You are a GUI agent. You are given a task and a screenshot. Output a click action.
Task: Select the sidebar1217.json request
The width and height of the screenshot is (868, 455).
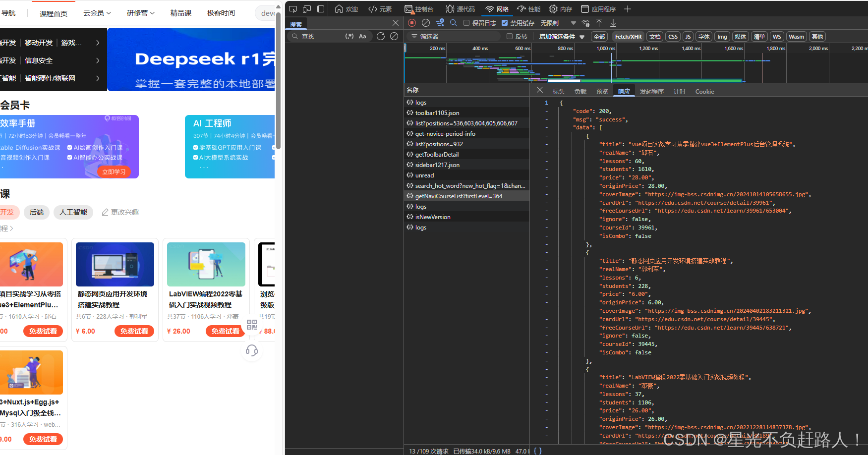pyautogui.click(x=467, y=165)
